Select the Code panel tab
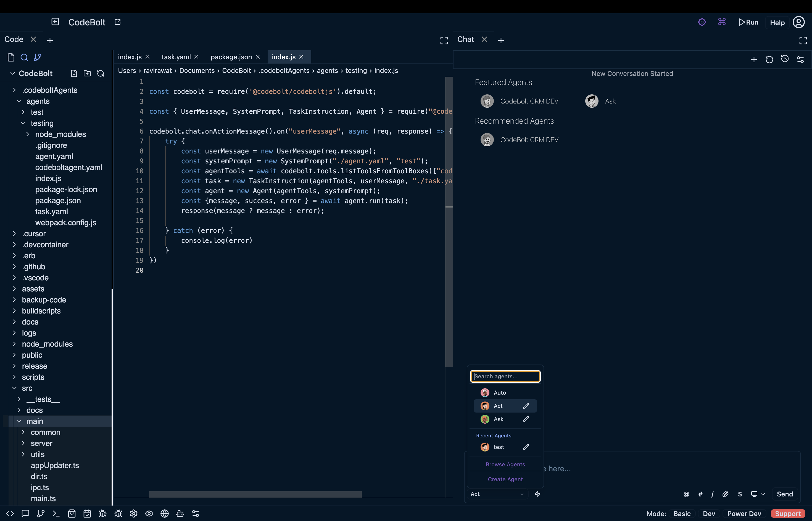 14,39
